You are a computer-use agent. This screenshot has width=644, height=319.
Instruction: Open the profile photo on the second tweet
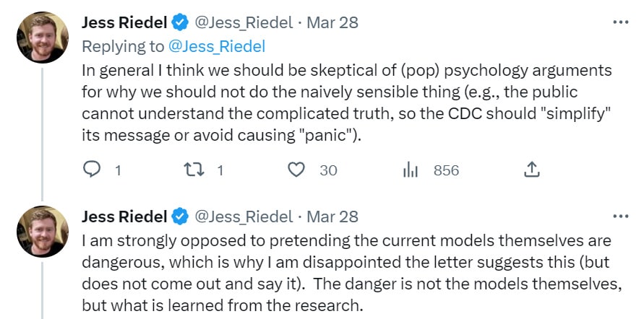click(x=43, y=232)
